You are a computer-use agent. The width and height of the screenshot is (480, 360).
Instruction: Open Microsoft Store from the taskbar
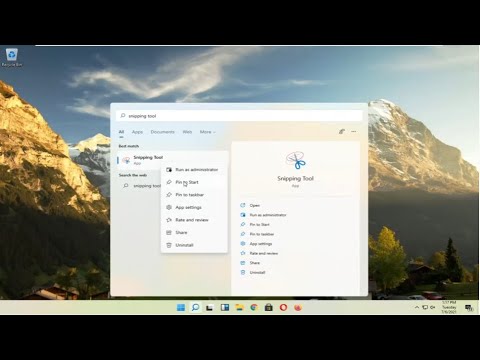point(269,307)
